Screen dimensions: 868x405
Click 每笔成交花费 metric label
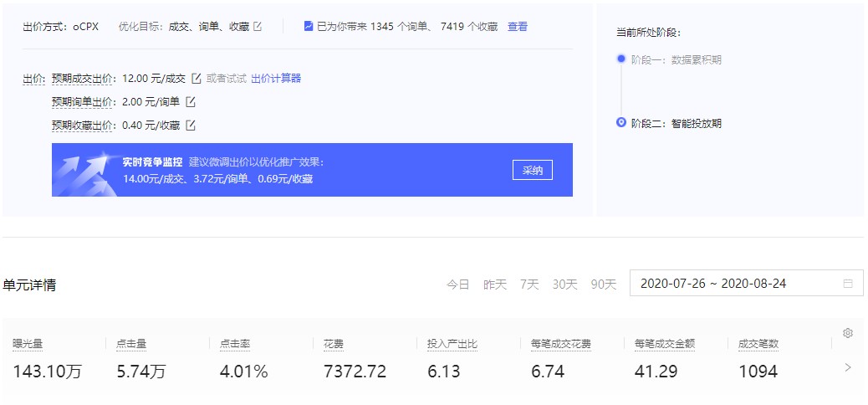[x=561, y=344]
